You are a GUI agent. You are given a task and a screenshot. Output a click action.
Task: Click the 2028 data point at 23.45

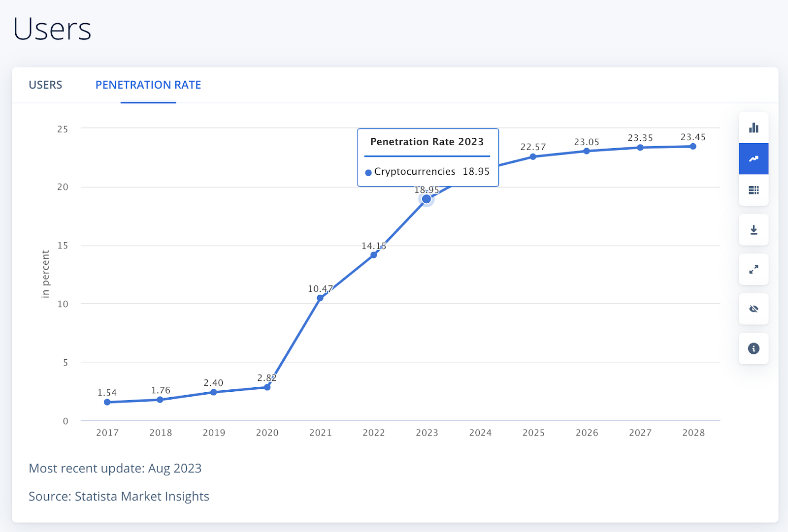(693, 146)
